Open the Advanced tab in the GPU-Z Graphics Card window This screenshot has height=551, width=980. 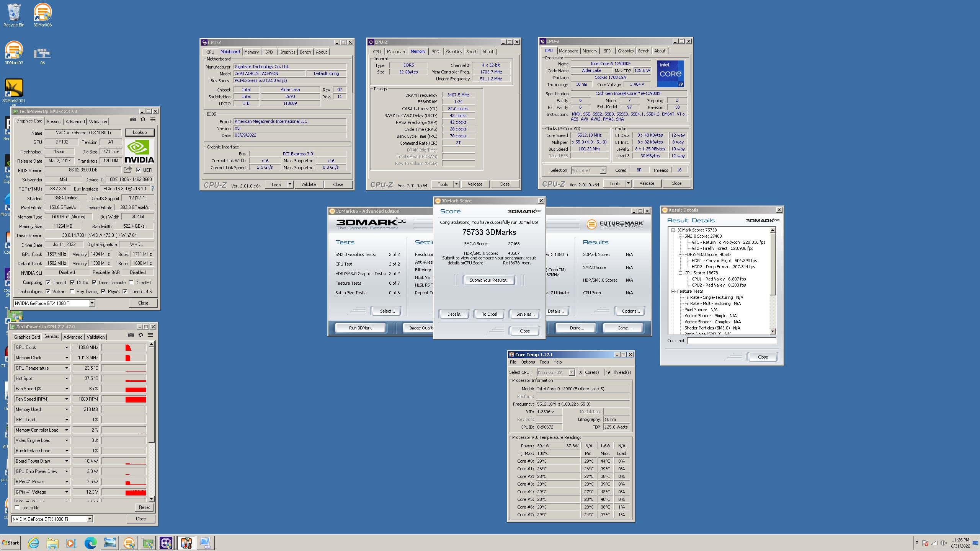coord(75,121)
